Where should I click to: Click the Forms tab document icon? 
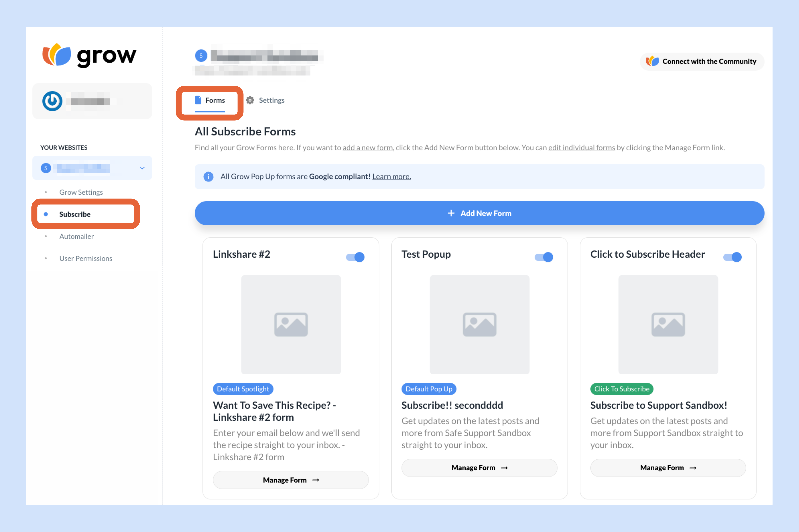tap(198, 100)
